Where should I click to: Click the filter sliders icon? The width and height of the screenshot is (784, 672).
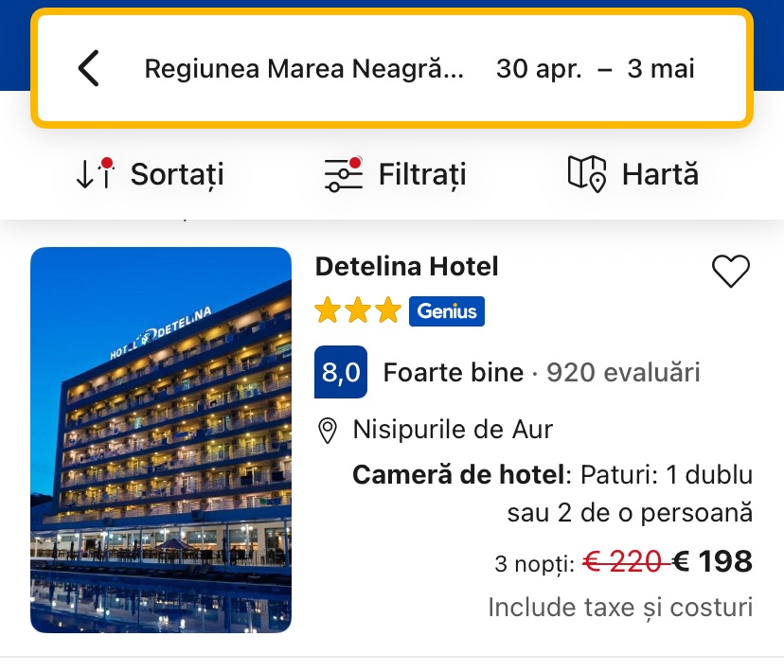343,174
